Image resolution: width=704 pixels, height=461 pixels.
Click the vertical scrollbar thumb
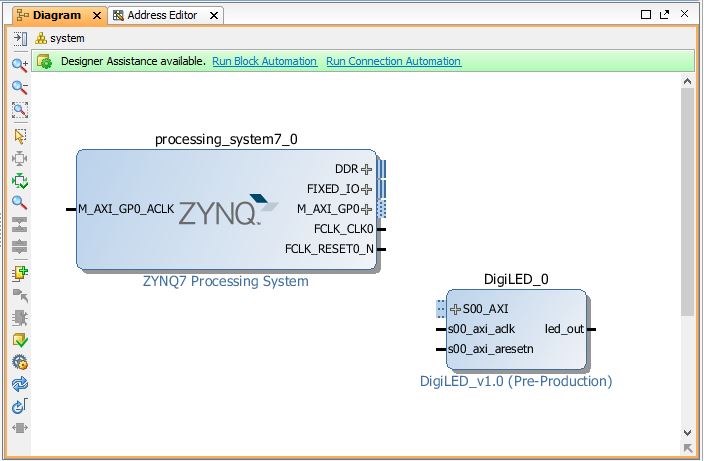pos(687,202)
